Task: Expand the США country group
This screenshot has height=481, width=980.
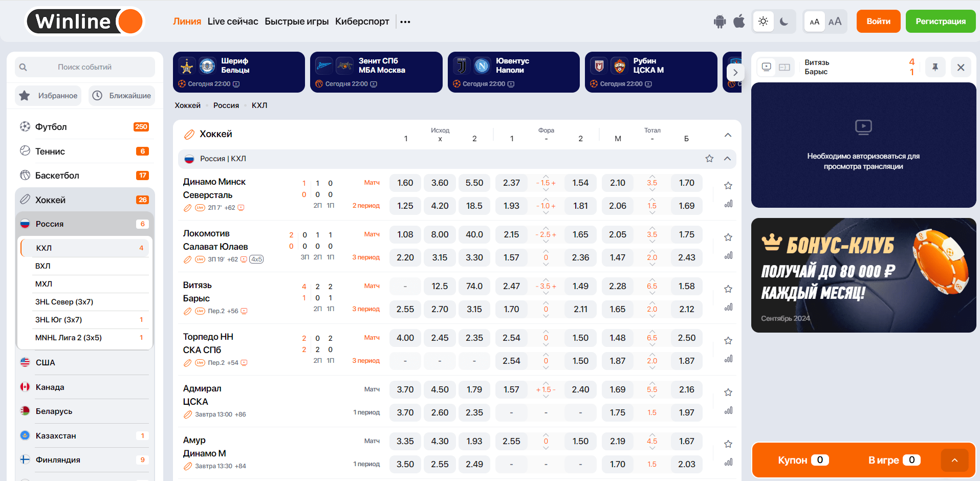Action: pos(84,362)
